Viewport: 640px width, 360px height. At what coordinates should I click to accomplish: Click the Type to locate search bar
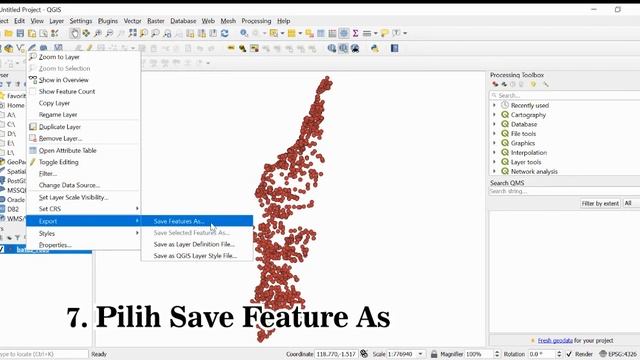point(44,354)
